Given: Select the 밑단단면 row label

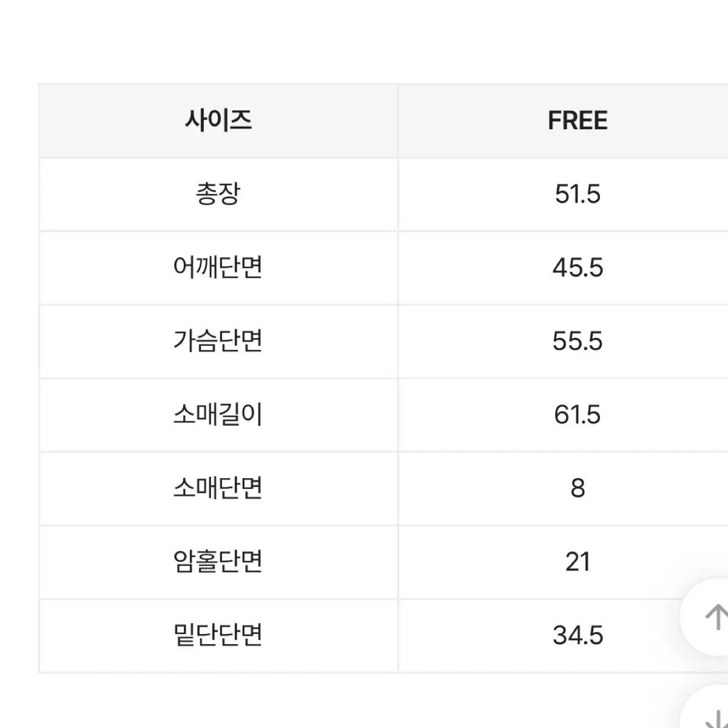Looking at the screenshot, I should 218,635.
